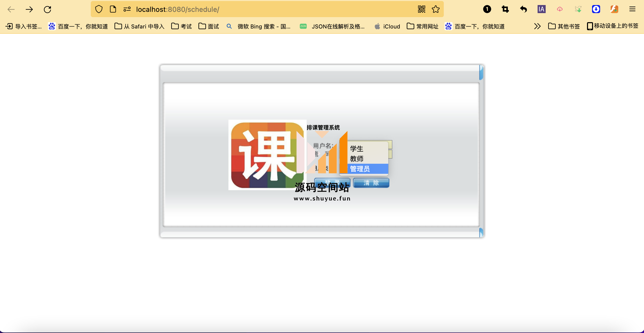Image resolution: width=644 pixels, height=333 pixels.
Task: Select 管理员 in the role dropdown
Action: 364,169
